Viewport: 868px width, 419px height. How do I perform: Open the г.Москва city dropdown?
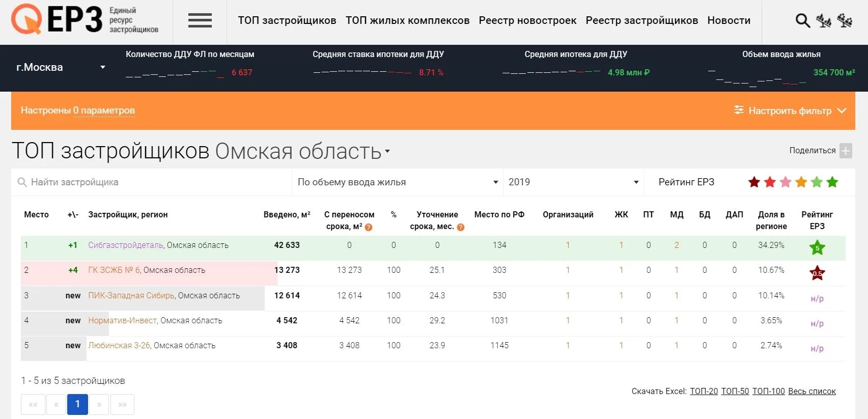tap(61, 67)
